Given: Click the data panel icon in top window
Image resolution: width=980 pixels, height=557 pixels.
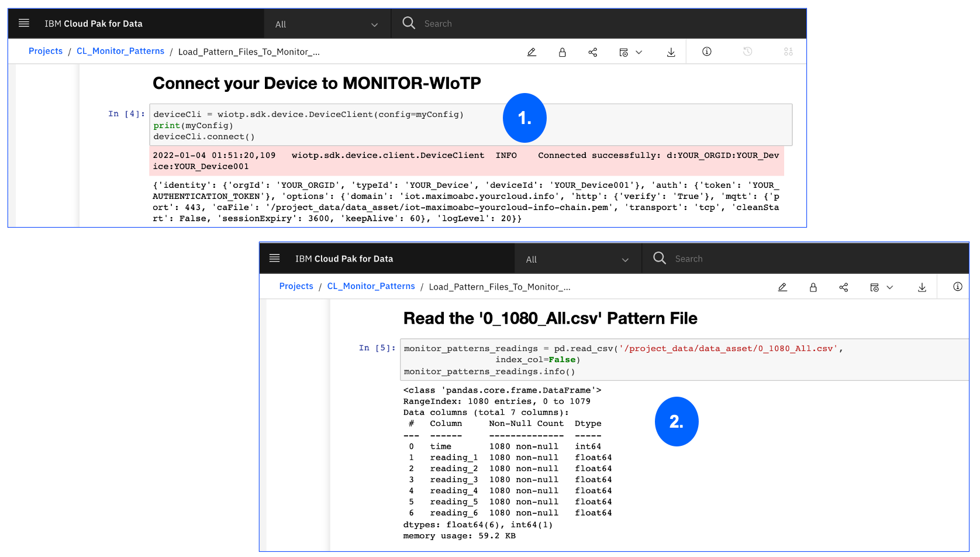Looking at the screenshot, I should 788,51.
